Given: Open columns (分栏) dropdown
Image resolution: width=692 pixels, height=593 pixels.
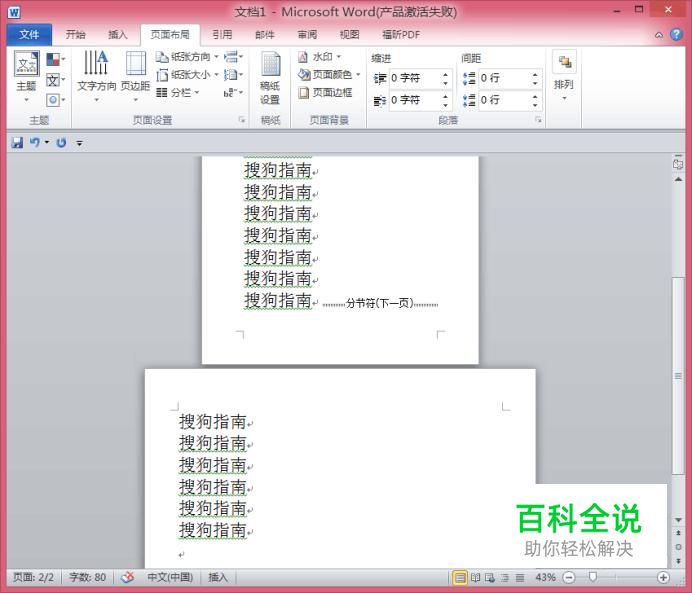Looking at the screenshot, I should 177,93.
